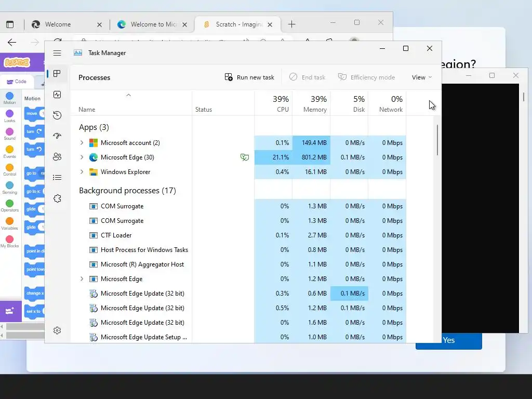Screen dimensions: 532x399
Task: Expand Microsoft account (2) process group
Action: tap(82, 143)
